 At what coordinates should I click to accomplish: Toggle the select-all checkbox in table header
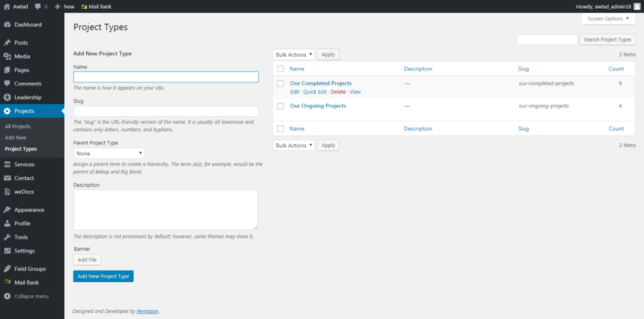coord(280,68)
